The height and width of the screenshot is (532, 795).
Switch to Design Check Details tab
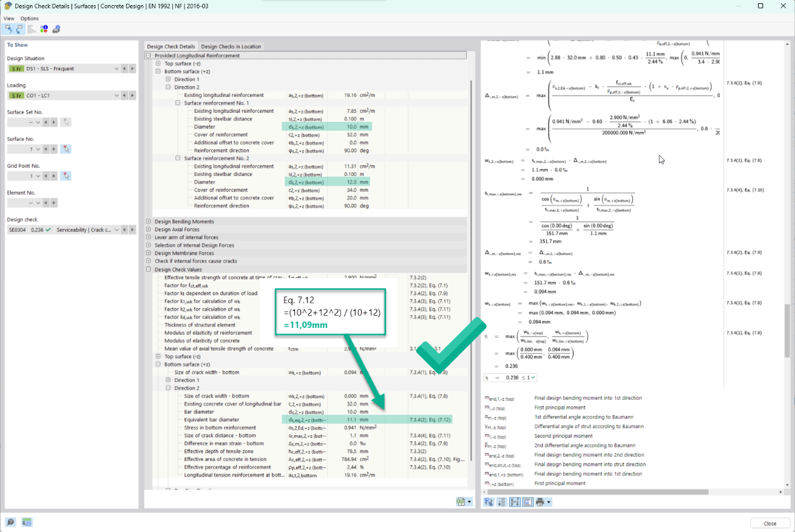pos(171,47)
